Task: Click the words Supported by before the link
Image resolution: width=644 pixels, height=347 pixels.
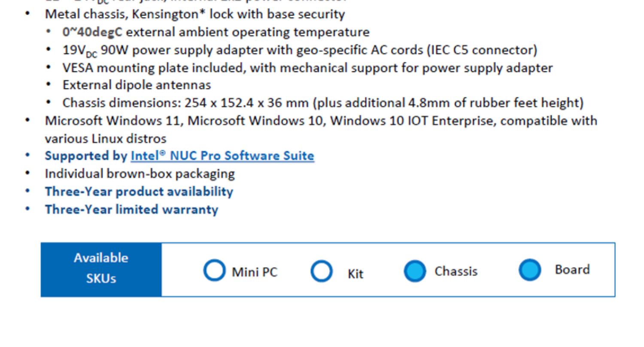Action: 86,156
